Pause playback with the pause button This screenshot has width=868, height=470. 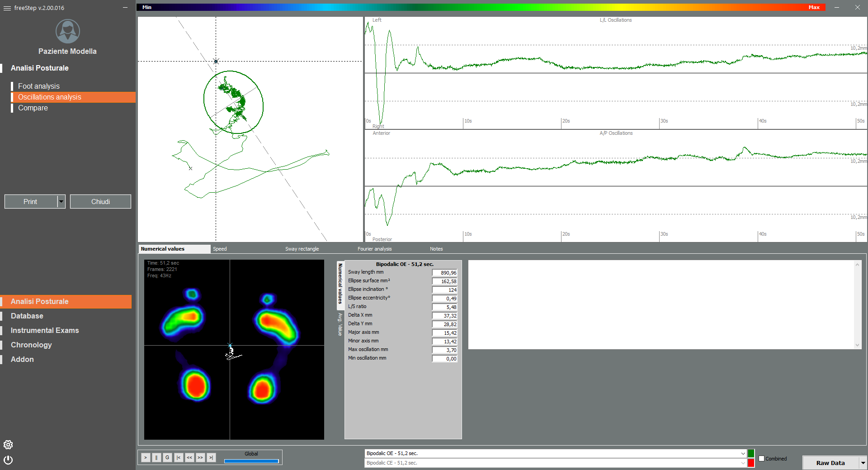(x=156, y=458)
